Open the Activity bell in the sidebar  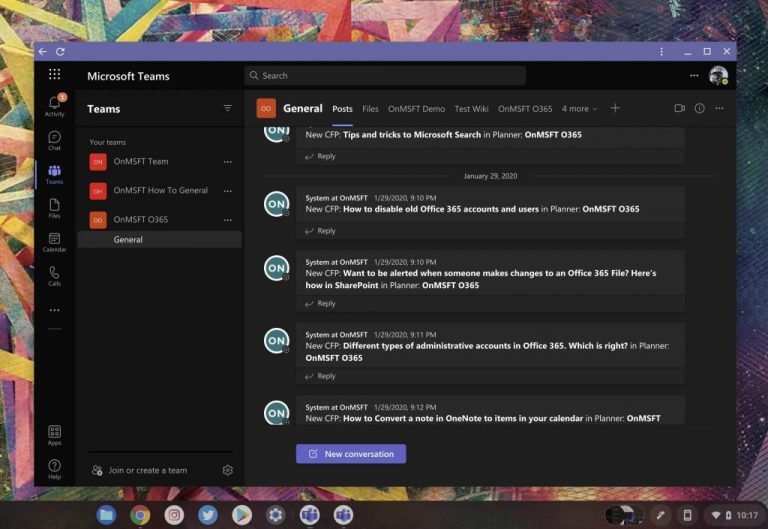pos(54,105)
